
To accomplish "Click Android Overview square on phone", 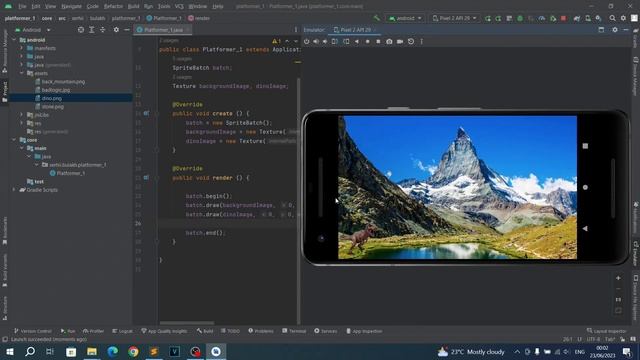I will (x=585, y=146).
